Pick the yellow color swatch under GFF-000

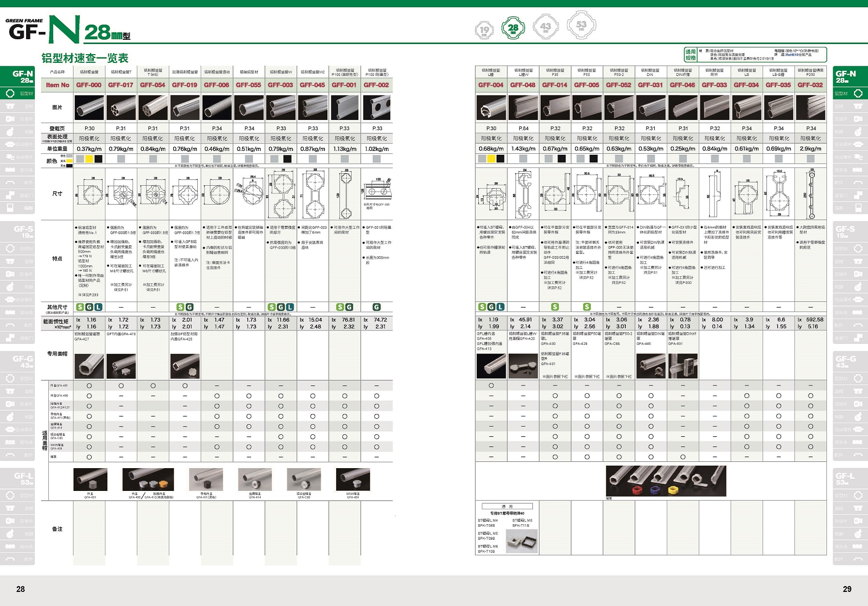point(89,159)
